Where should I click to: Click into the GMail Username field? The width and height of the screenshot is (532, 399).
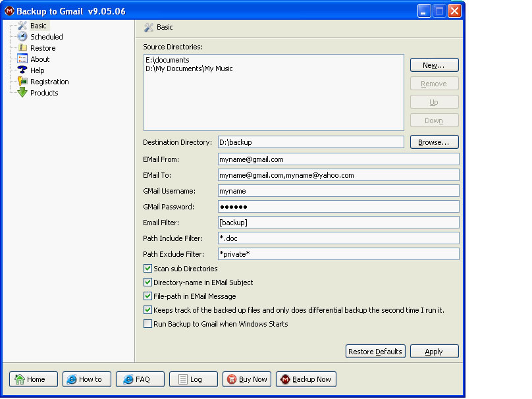tap(338, 191)
